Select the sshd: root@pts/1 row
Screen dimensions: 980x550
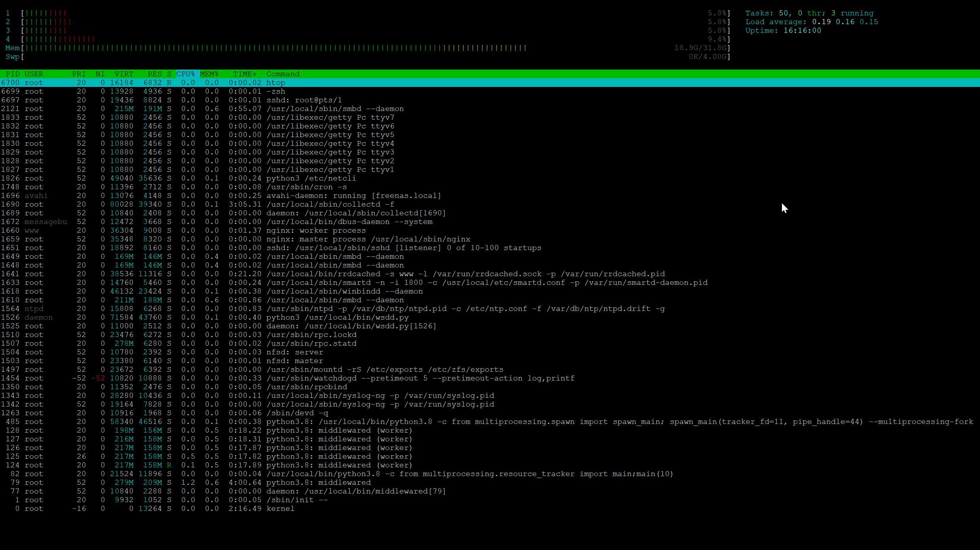304,100
